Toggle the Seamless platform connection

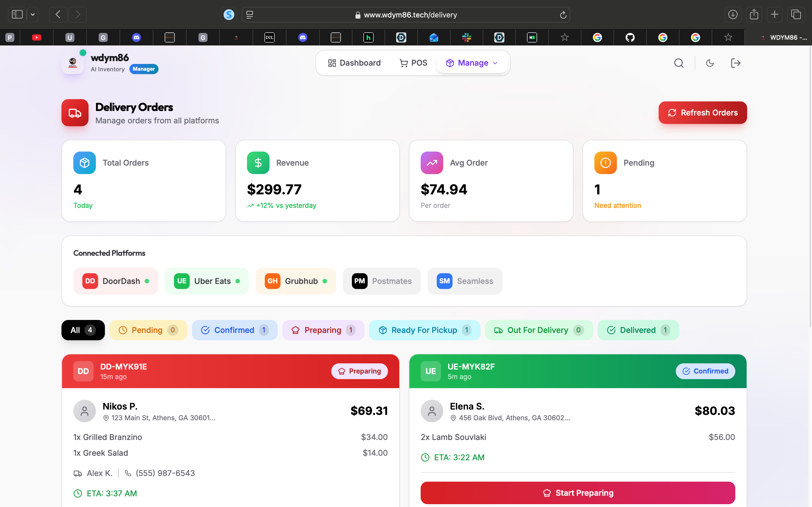click(465, 281)
